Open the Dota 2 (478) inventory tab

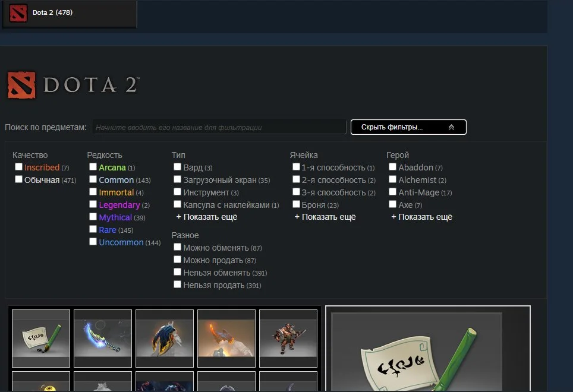[70, 14]
